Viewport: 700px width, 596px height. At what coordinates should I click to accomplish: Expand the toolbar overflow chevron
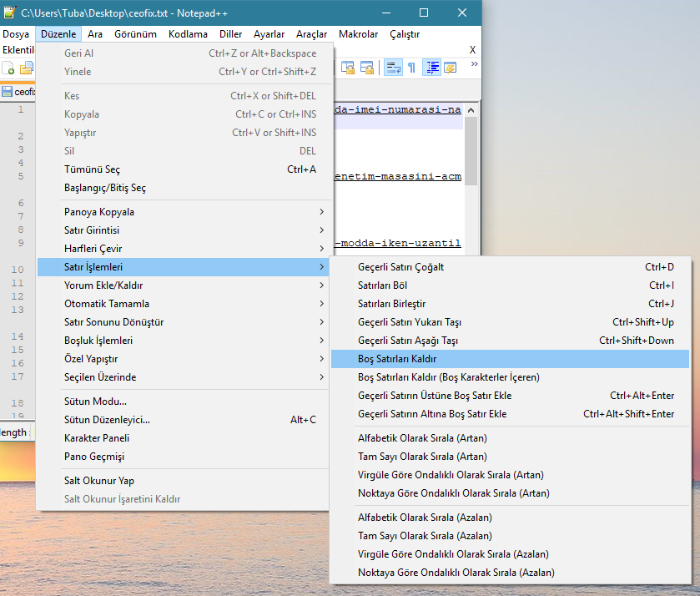[x=474, y=64]
